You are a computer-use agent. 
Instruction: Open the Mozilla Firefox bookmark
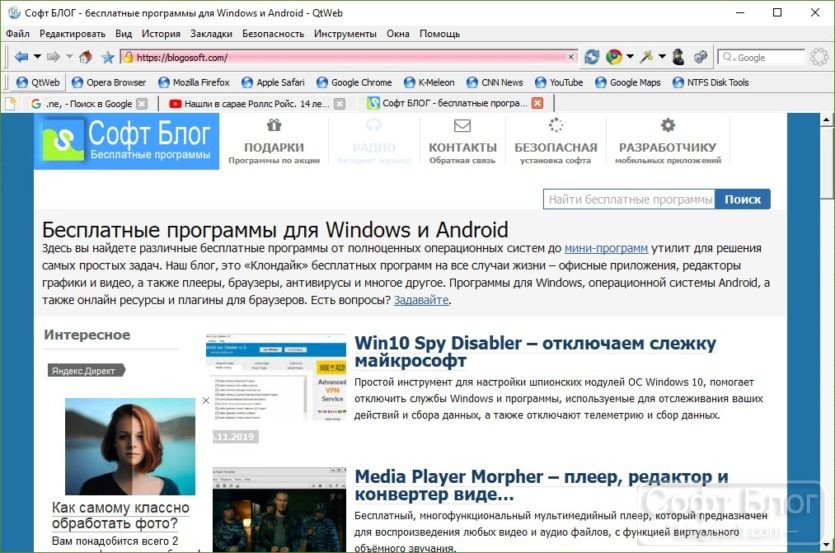pos(194,83)
